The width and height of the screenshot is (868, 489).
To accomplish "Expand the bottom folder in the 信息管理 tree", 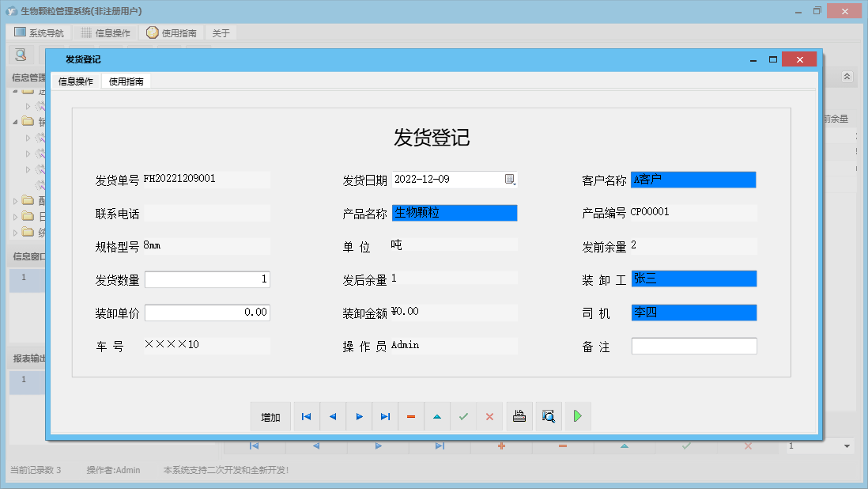I will (x=14, y=232).
